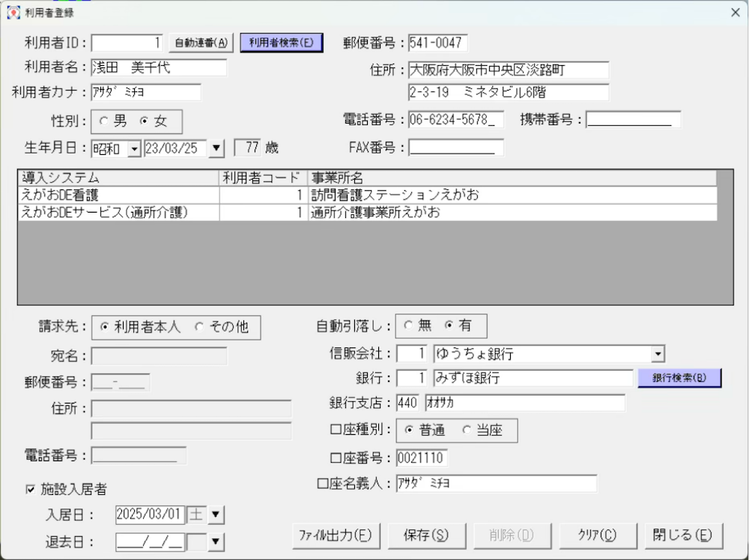749x560 pixels.
Task: Save with the 保存(S) button
Action: 425,535
